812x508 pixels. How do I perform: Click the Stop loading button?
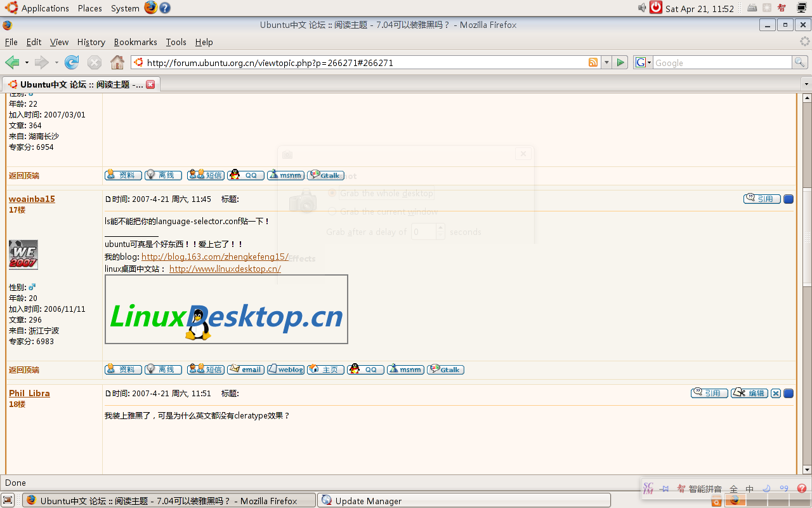point(95,62)
